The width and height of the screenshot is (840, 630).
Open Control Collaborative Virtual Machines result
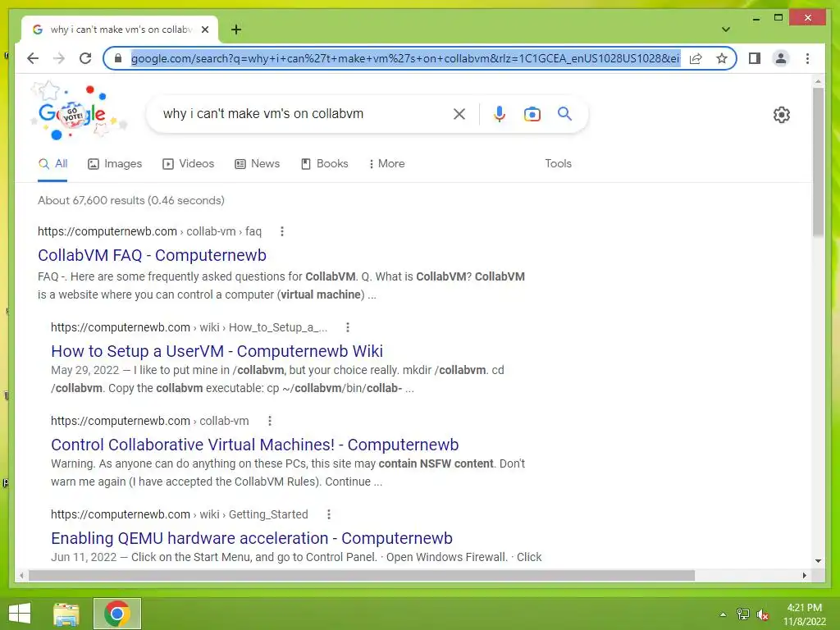(255, 445)
